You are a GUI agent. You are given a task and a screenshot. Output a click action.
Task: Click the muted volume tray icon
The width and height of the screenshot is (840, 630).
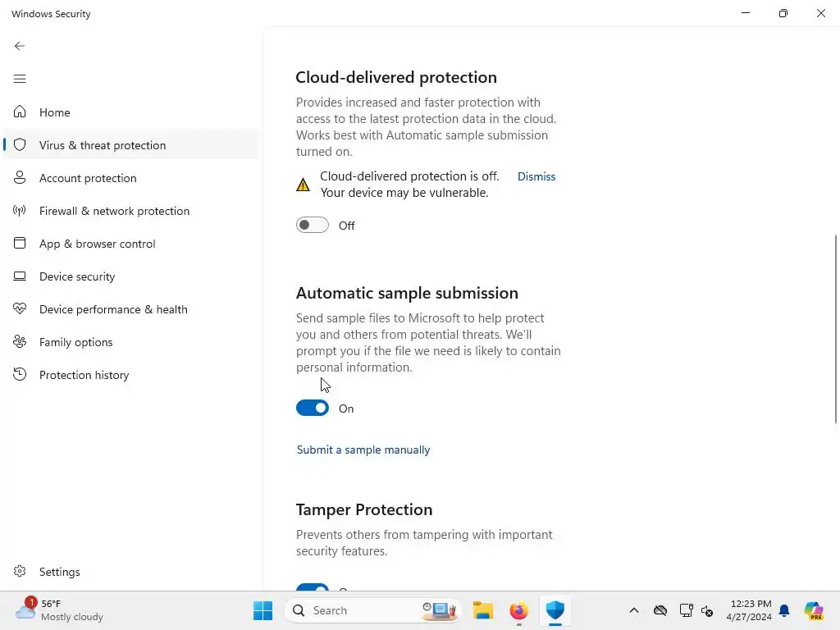(x=707, y=610)
